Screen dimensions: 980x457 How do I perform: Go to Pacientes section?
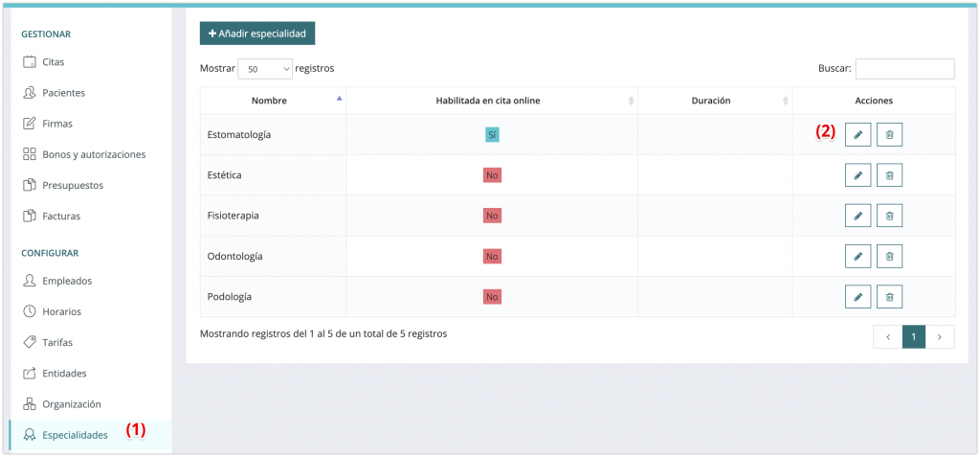63,93
